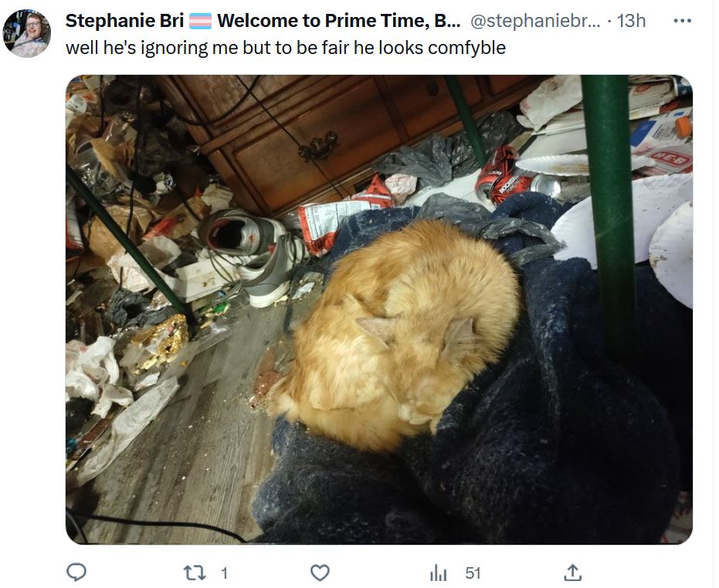Click the Welcome to Prime Time name text
719x588 pixels.
click(x=339, y=21)
